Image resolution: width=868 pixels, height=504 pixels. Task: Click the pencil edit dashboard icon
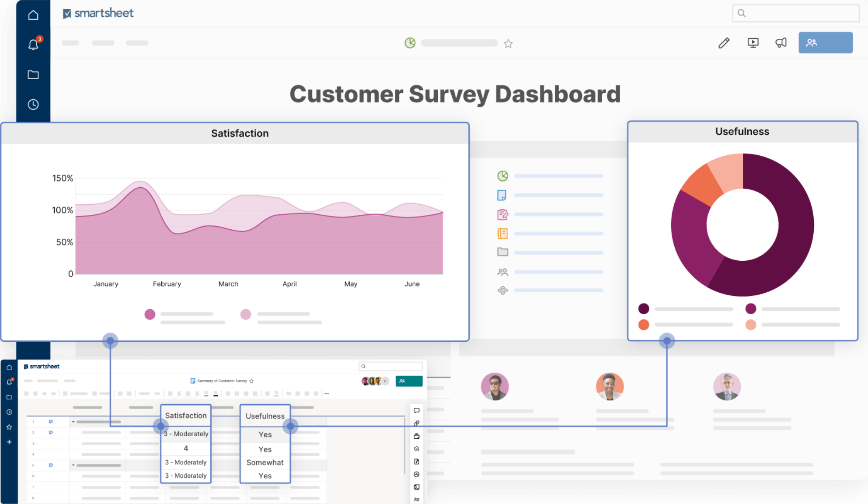click(x=724, y=43)
